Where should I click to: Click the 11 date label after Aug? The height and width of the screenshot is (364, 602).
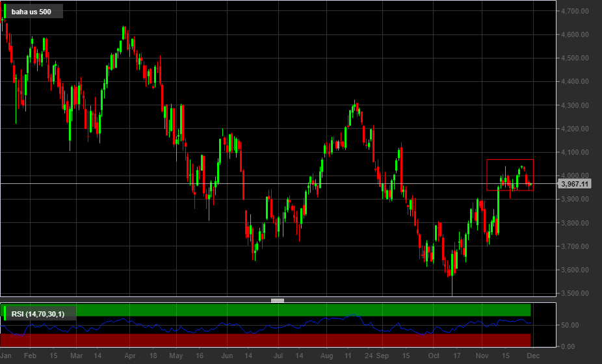click(348, 356)
